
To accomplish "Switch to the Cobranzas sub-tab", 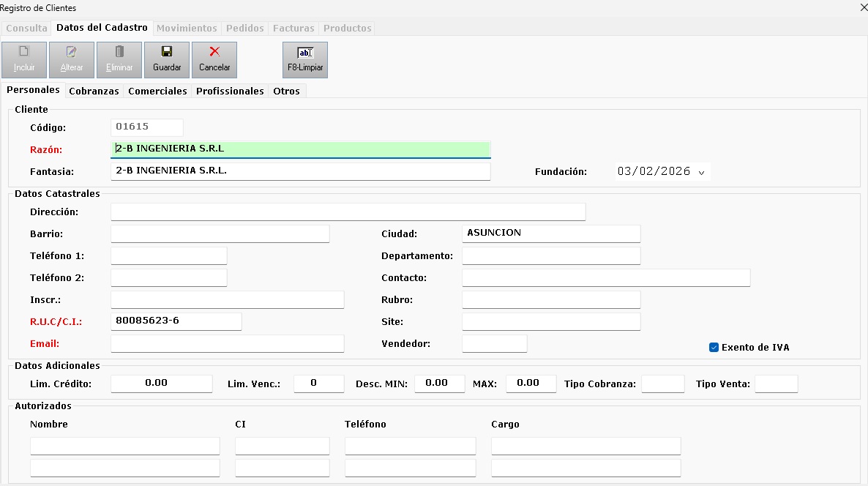I will pyautogui.click(x=94, y=91).
